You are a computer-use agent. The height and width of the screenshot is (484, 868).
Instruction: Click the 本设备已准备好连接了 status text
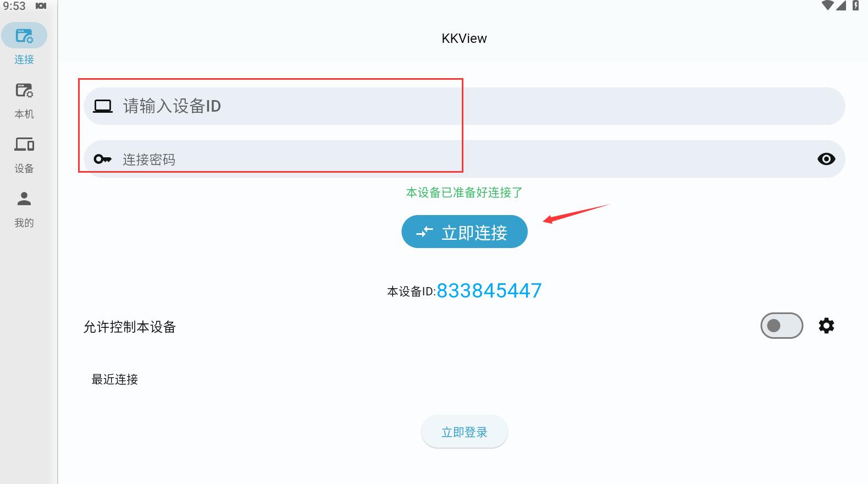(x=464, y=193)
